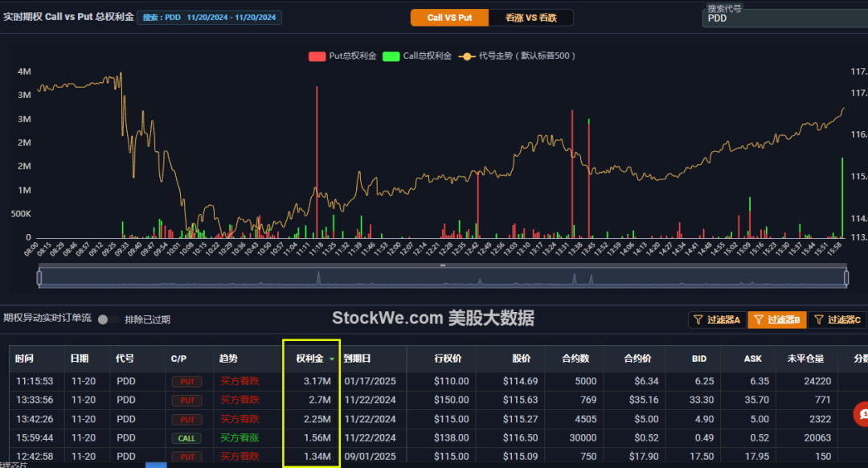Click the funnel icon of 过滤器B
This screenshot has width=868, height=468.
tap(759, 319)
